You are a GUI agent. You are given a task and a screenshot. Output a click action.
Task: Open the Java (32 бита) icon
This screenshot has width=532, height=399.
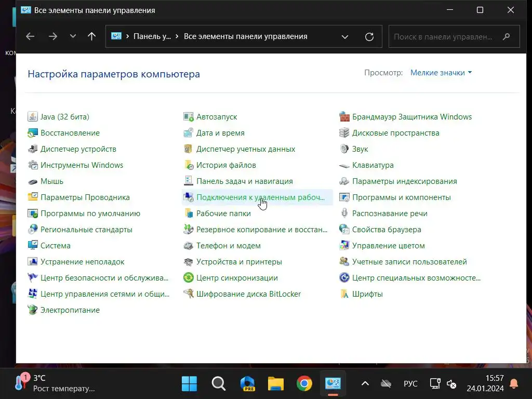click(x=33, y=117)
